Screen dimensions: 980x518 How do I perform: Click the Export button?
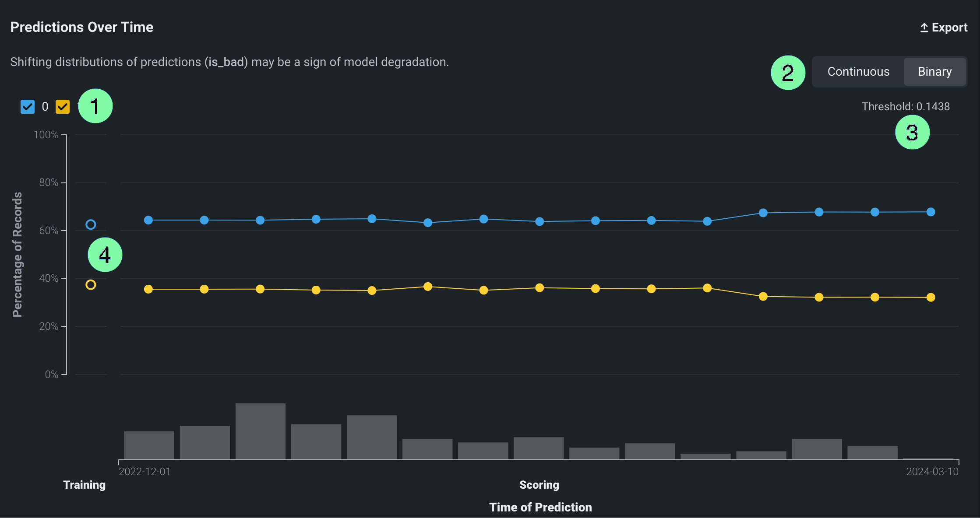click(x=944, y=28)
